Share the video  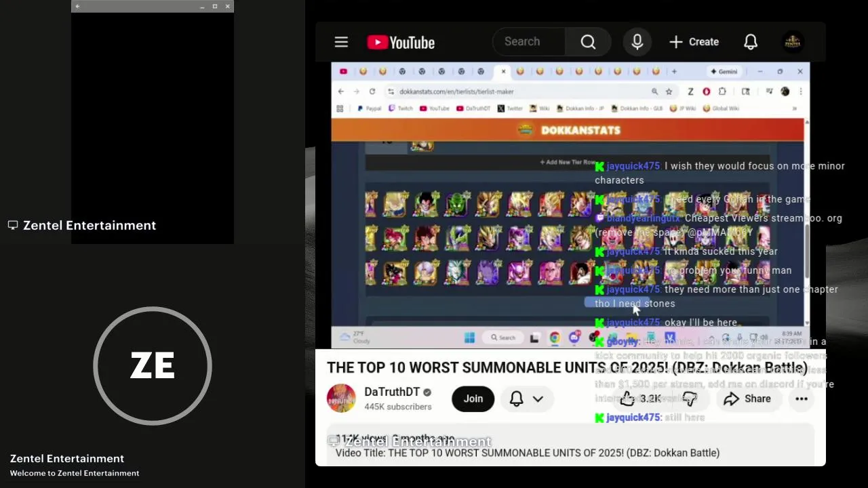pyautogui.click(x=747, y=399)
